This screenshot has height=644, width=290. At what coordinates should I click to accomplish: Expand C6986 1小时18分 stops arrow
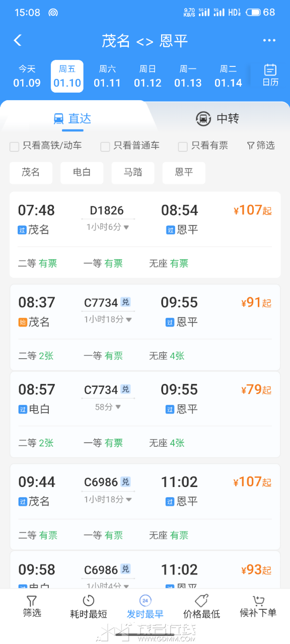128,500
